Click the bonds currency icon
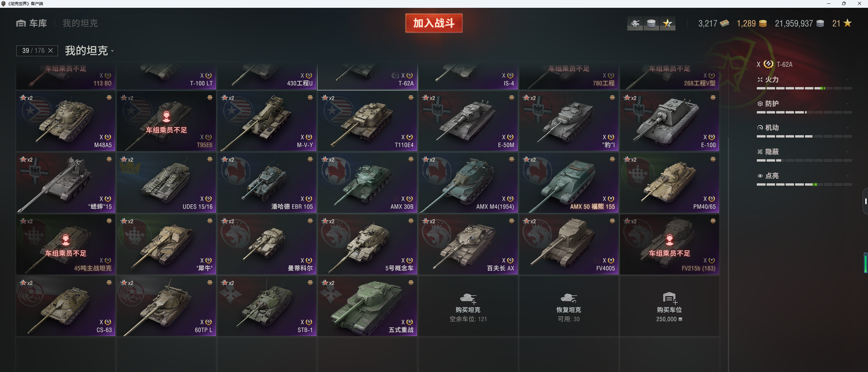This screenshot has height=372, width=868. (x=725, y=23)
